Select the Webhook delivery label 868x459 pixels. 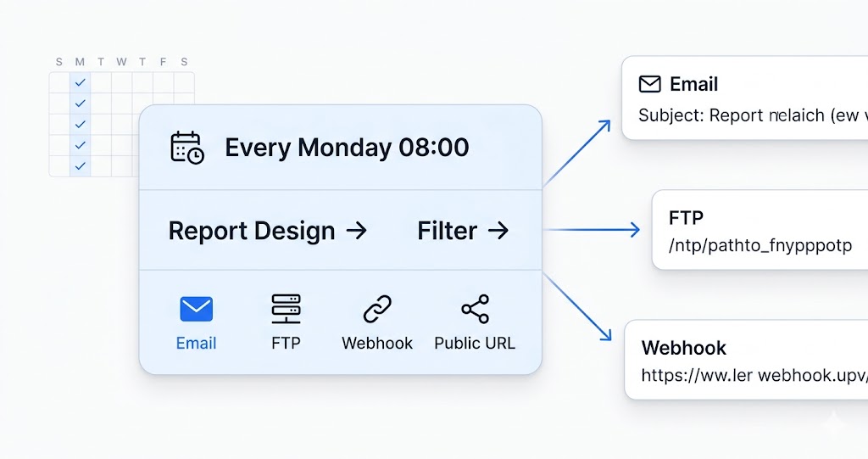(377, 343)
